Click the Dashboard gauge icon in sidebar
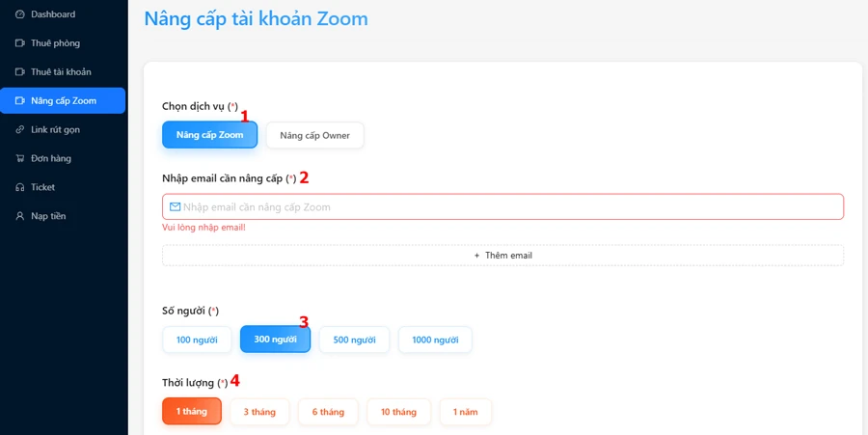Viewport: 868px width, 435px height. (20, 14)
